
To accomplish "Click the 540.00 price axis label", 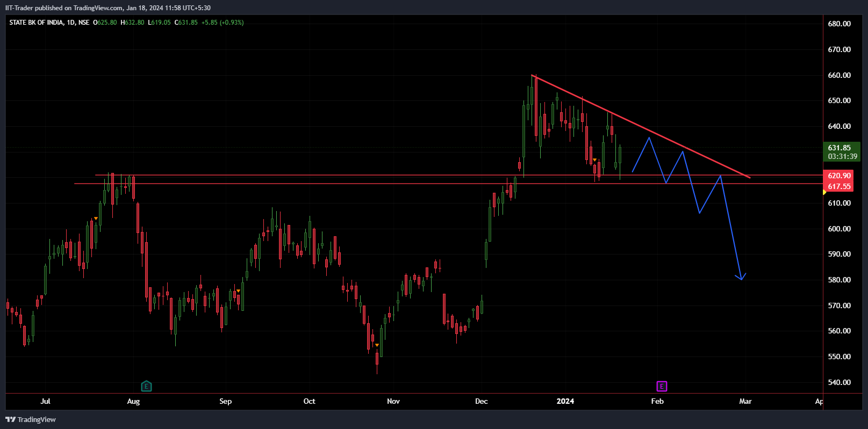I will click(839, 382).
